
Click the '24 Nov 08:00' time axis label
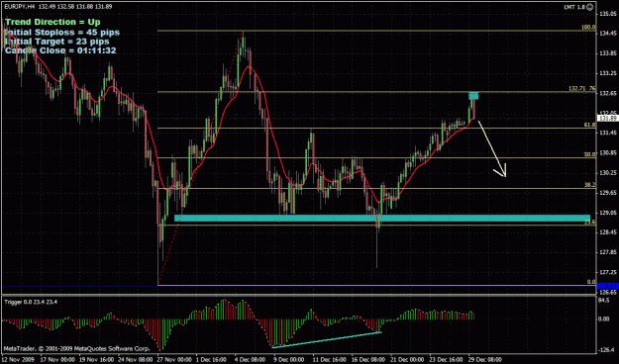click(136, 360)
